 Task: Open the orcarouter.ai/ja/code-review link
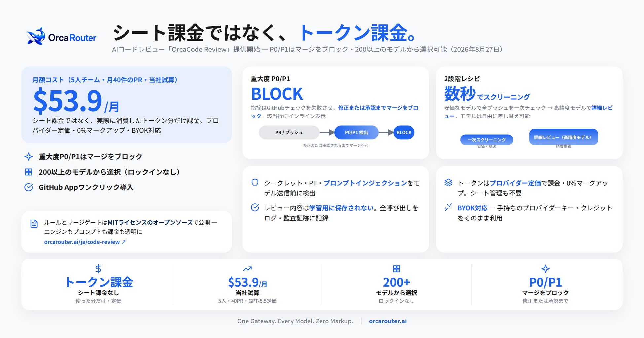pyautogui.click(x=85, y=242)
